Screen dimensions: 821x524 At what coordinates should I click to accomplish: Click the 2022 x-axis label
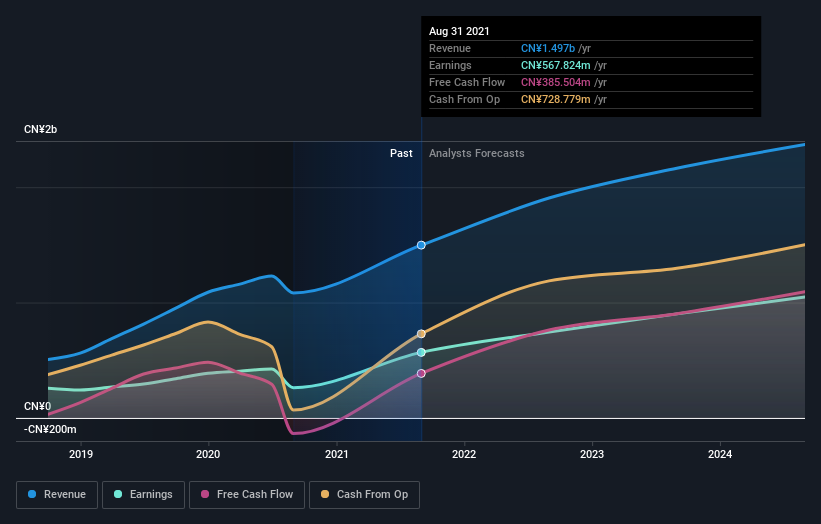(464, 454)
